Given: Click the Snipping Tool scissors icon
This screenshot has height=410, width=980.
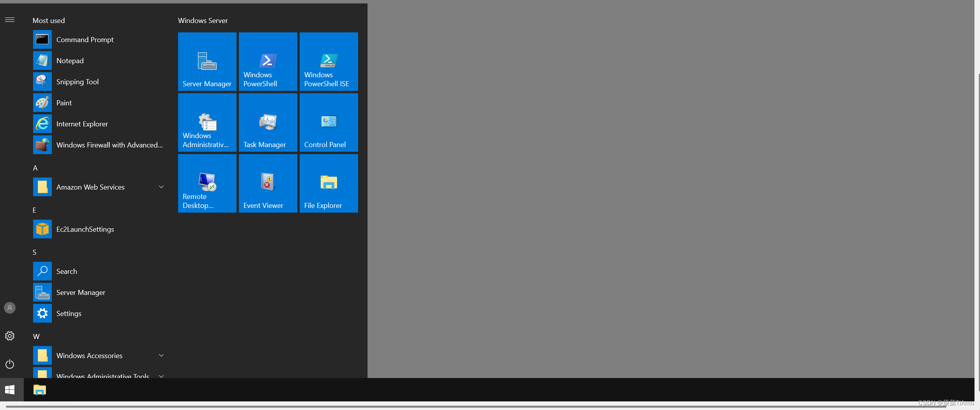Looking at the screenshot, I should (x=42, y=82).
